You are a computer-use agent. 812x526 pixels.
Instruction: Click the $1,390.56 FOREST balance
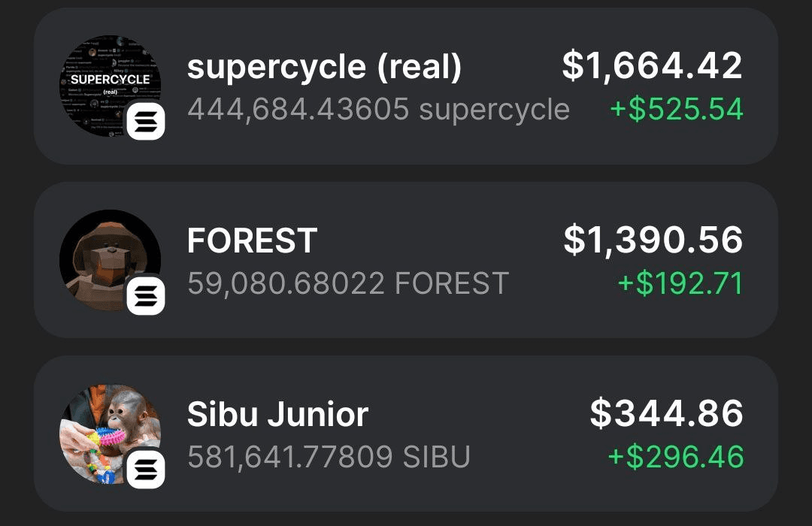pyautogui.click(x=653, y=240)
